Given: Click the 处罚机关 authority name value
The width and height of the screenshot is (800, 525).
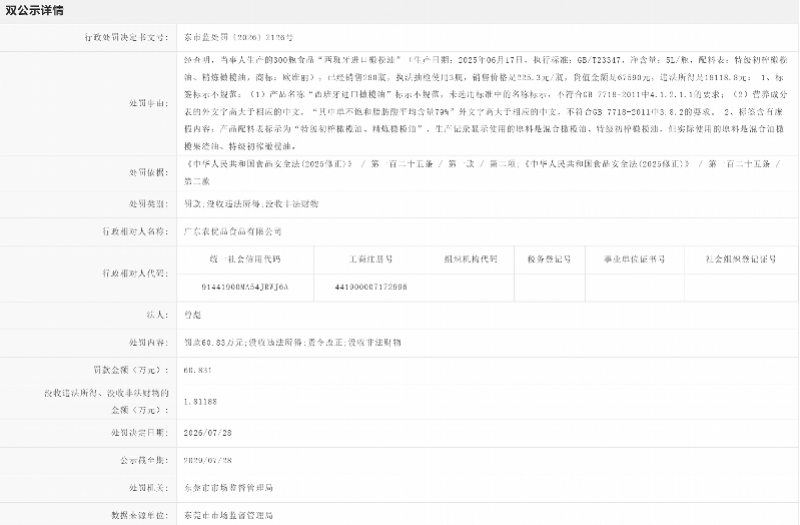Looking at the screenshot, I should [x=229, y=488].
